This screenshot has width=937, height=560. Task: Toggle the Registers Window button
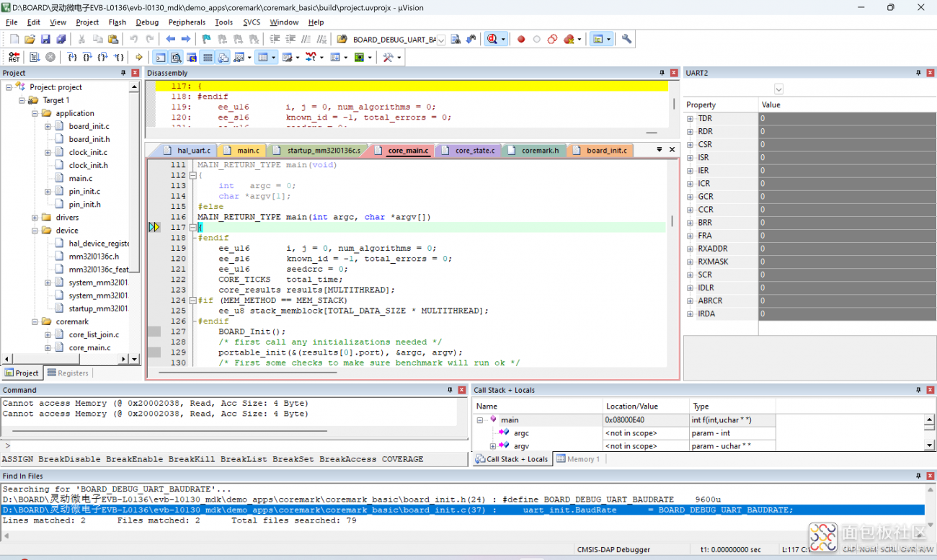click(208, 57)
